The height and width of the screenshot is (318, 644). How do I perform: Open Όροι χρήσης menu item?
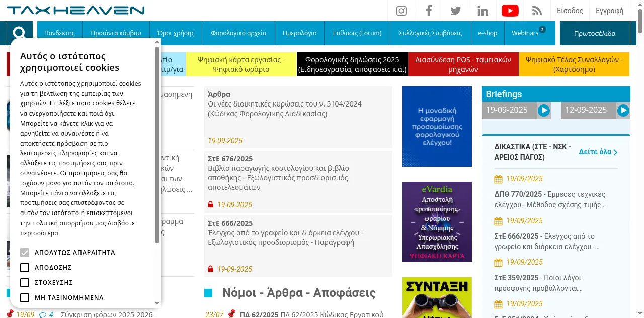click(176, 33)
